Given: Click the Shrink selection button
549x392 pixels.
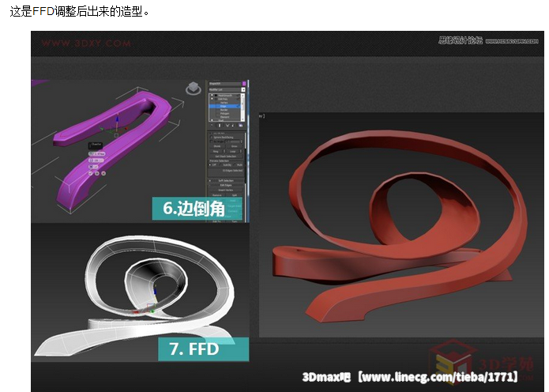Looking at the screenshot, I should pos(217,146).
